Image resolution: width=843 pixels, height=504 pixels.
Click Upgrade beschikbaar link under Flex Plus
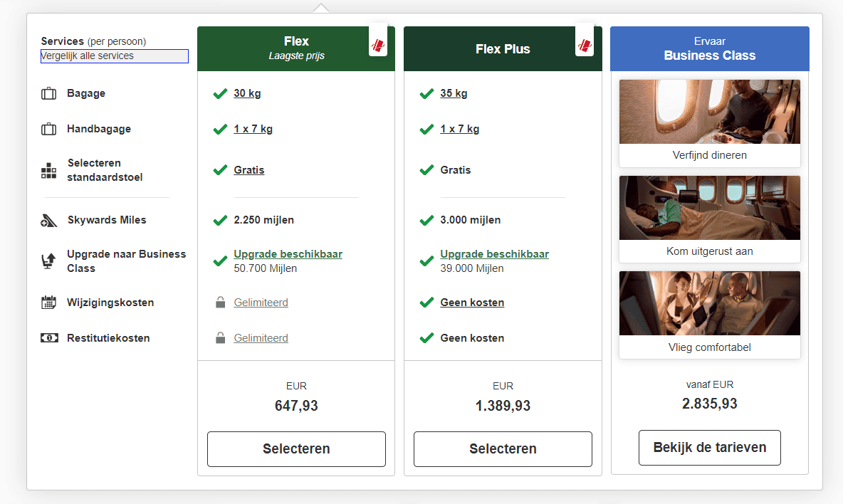pyautogui.click(x=494, y=254)
